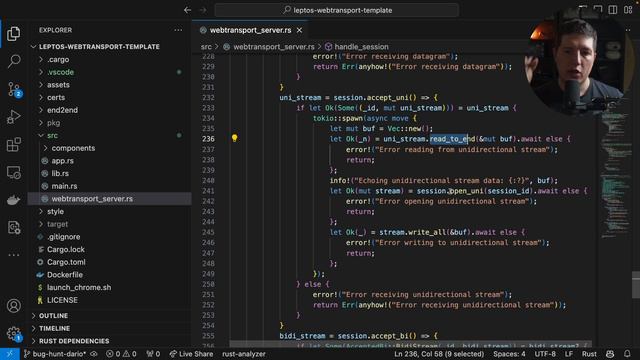Open Explorer views and more actions ellipsis
This screenshot has width=640, height=360.
pyautogui.click(x=178, y=30)
